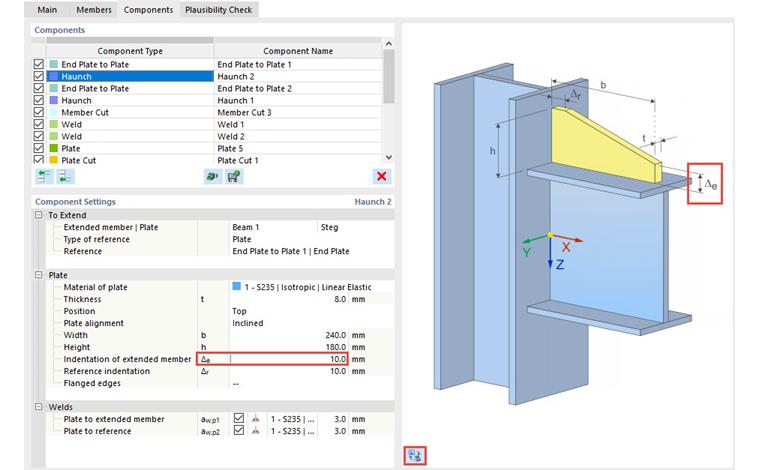Click the Plate Cut orange color swatch
The height and width of the screenshot is (470, 760).
pyautogui.click(x=53, y=160)
